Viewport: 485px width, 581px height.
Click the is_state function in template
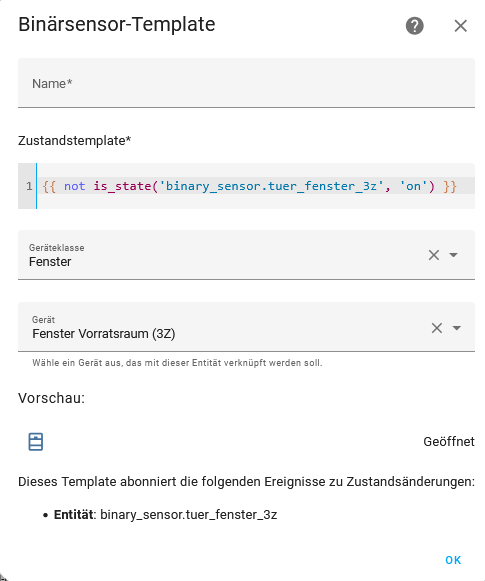click(122, 186)
